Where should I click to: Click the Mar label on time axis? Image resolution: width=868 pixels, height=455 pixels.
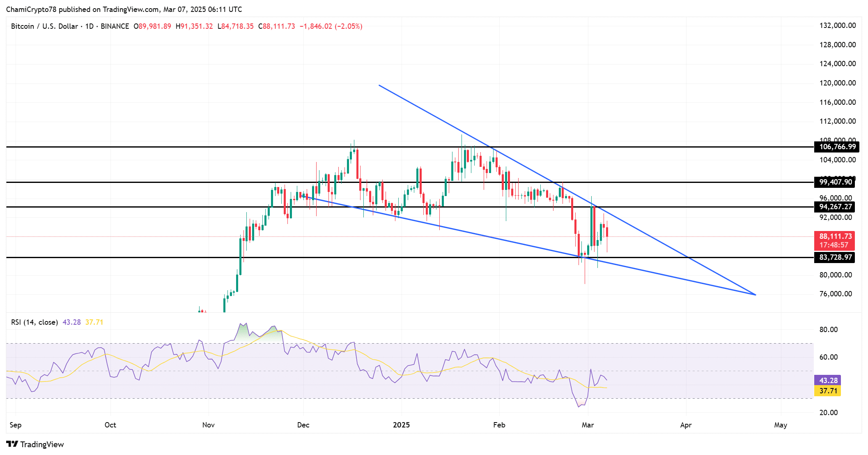(x=588, y=425)
